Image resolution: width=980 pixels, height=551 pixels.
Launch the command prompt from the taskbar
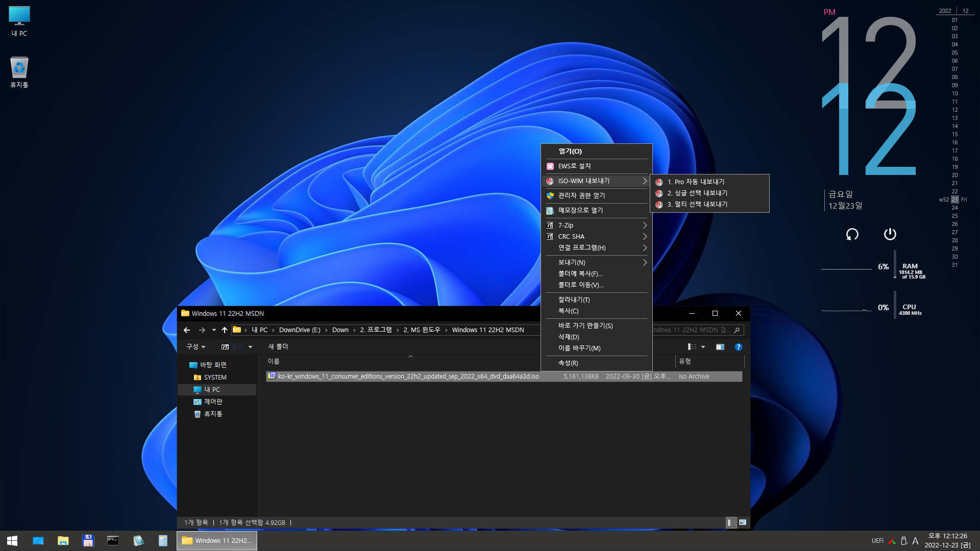coord(113,541)
